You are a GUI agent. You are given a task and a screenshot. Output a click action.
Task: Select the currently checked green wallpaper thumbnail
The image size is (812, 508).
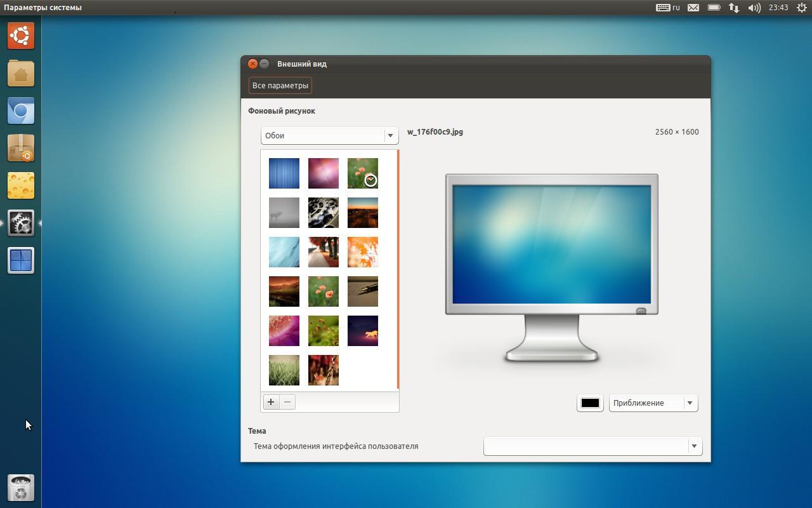[362, 173]
